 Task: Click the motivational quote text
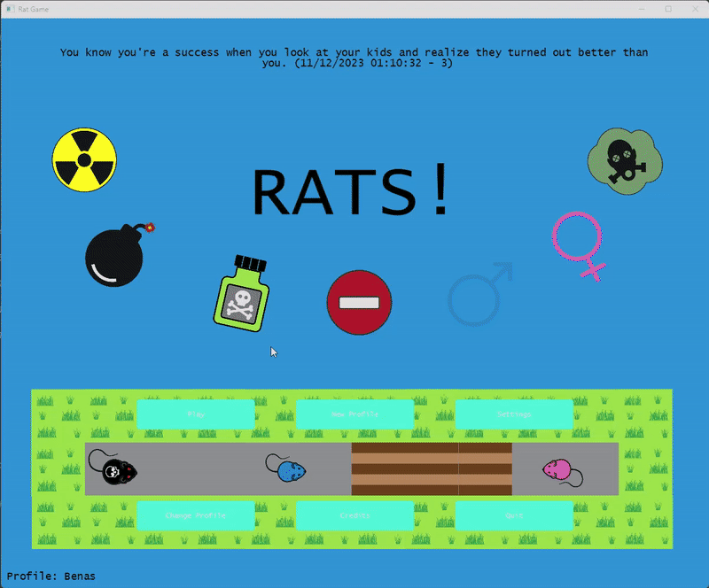(354, 58)
